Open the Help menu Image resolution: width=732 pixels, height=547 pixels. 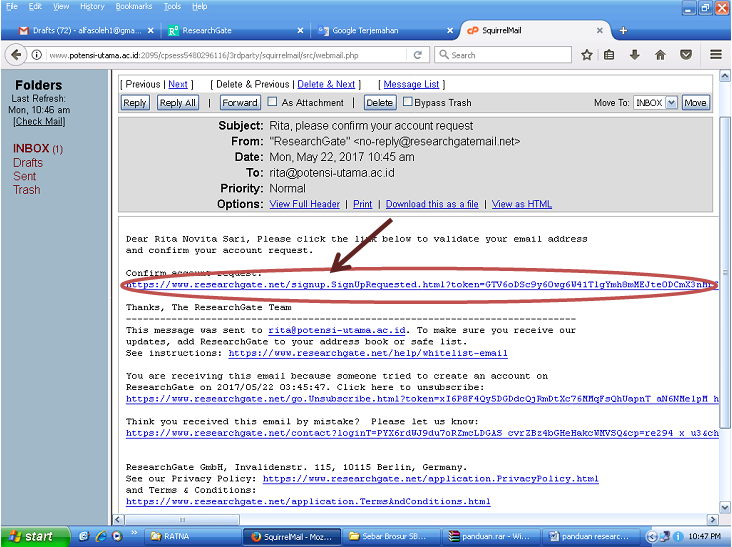point(199,7)
